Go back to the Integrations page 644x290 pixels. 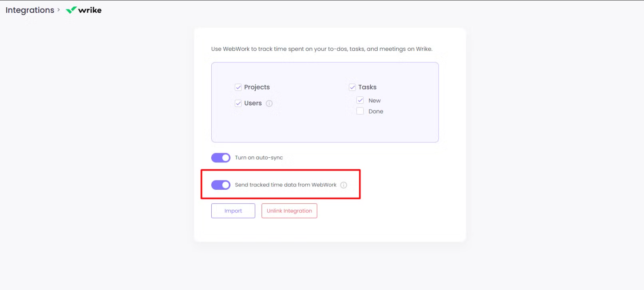point(30,10)
